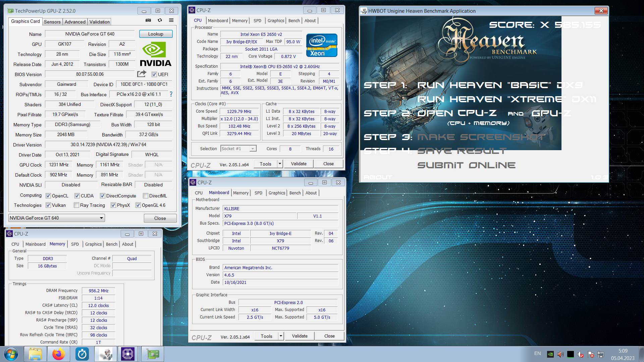This screenshot has height=362, width=644.
Task: Click the NVIDIA system tray icon
Action: click(x=550, y=354)
